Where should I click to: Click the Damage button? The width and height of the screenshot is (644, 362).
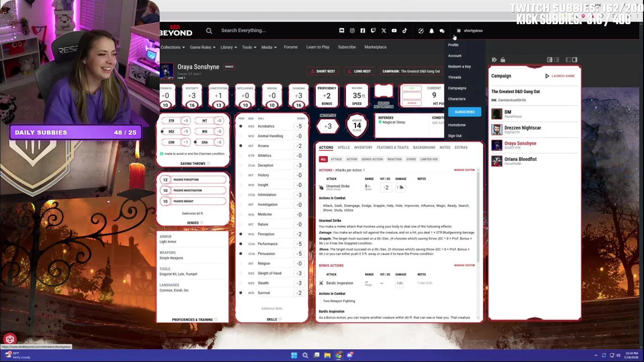tap(412, 103)
